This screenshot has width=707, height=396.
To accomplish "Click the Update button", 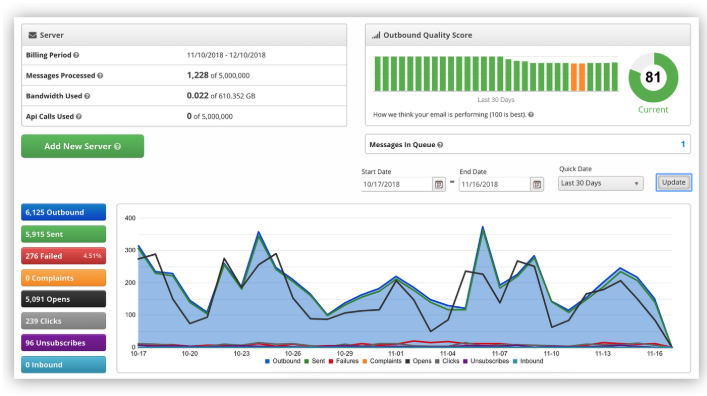I will [674, 182].
